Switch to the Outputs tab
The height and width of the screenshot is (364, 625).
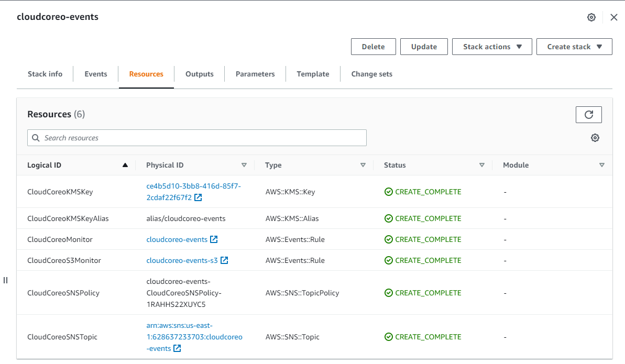(199, 74)
